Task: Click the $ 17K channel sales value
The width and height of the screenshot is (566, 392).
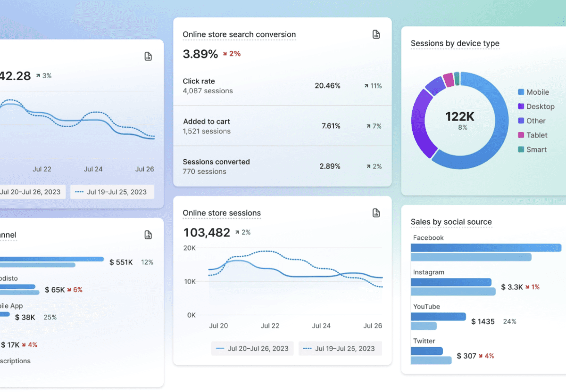Action: (x=10, y=345)
